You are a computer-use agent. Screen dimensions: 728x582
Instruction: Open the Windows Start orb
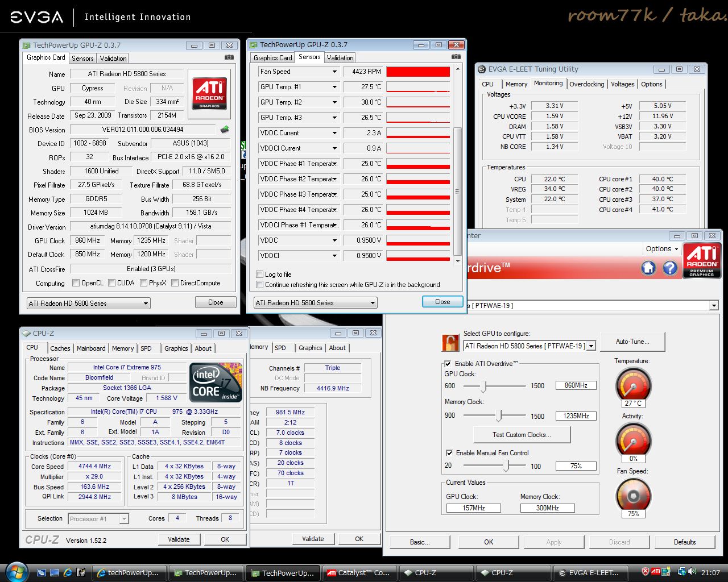[16, 572]
